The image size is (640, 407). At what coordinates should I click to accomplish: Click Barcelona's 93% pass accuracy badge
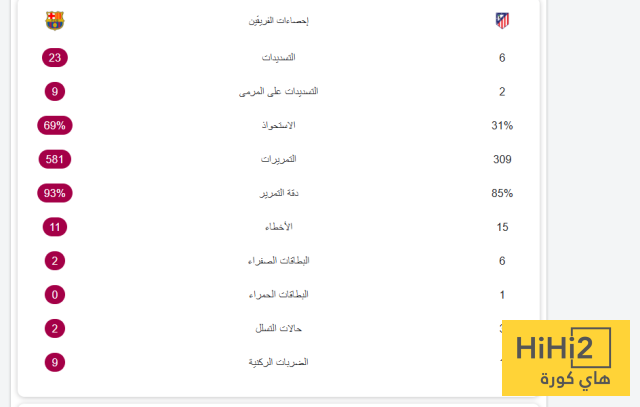pyautogui.click(x=55, y=193)
